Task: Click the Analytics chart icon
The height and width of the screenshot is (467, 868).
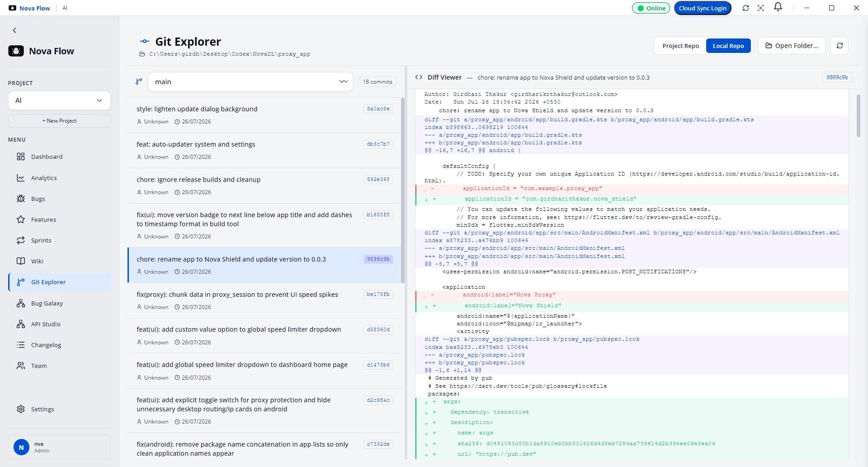Action: (21, 178)
